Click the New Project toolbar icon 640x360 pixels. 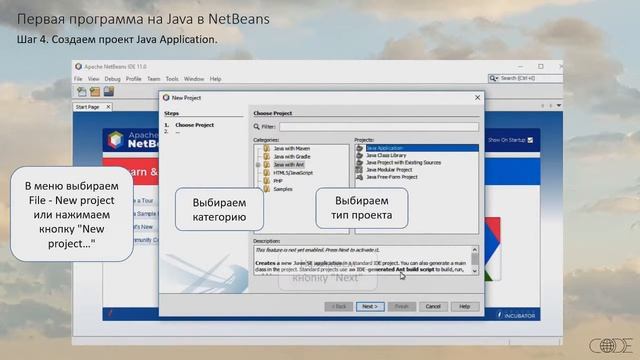(x=95, y=91)
